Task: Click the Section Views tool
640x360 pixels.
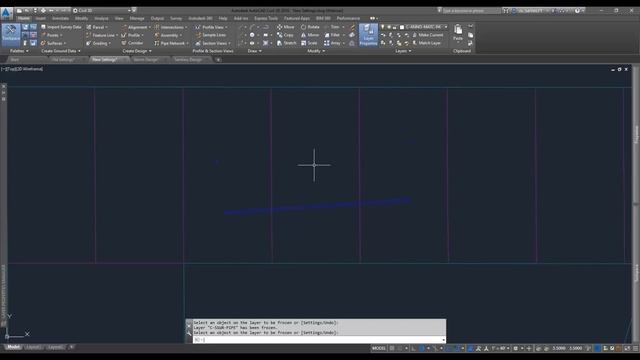Action: [213, 43]
